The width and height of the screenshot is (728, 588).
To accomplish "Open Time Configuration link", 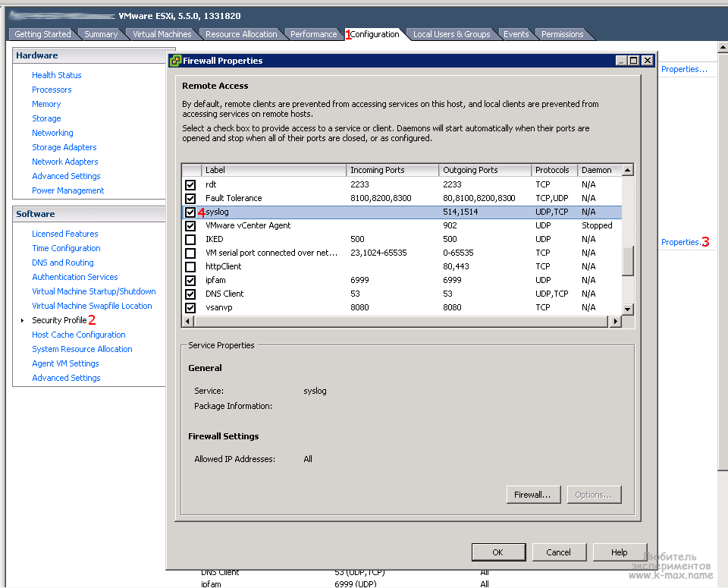I will coord(66,248).
